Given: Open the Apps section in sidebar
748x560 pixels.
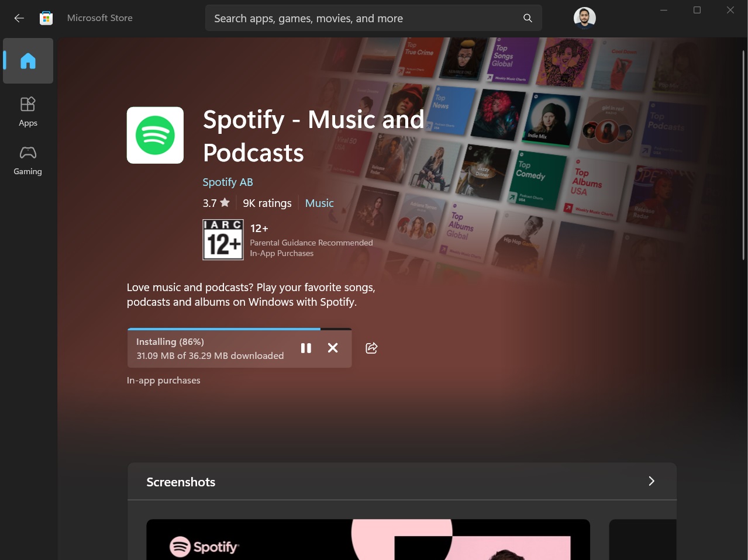Looking at the screenshot, I should (x=28, y=112).
